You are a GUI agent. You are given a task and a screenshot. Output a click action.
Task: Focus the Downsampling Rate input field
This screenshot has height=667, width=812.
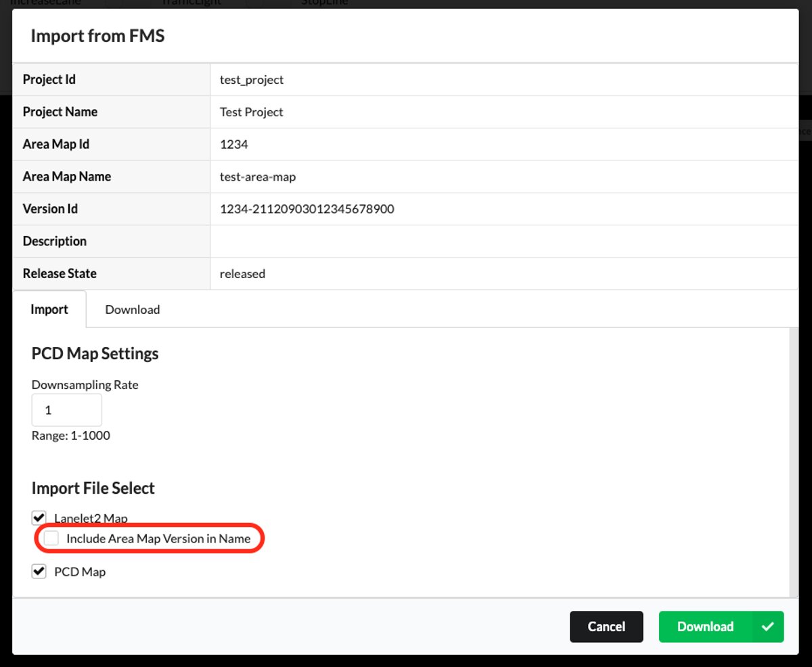point(66,410)
